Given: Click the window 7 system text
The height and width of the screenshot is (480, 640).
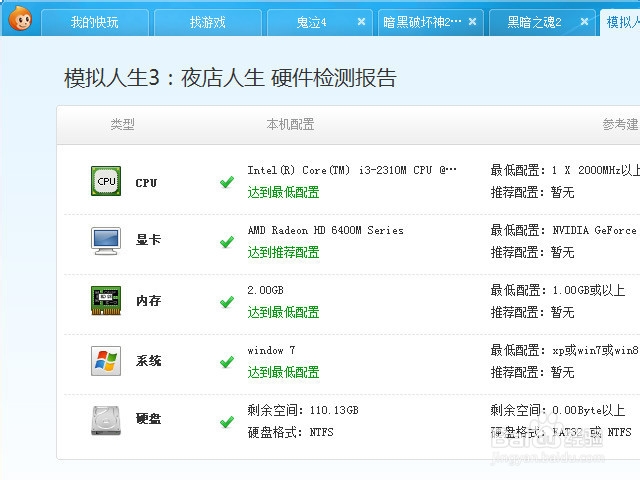Looking at the screenshot, I should [271, 350].
